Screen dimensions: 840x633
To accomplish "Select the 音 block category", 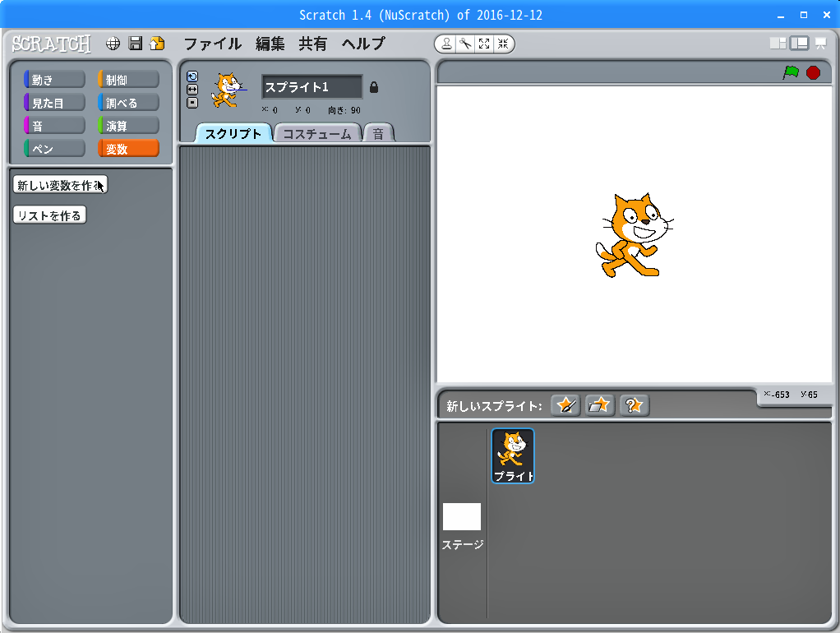I will click(54, 126).
